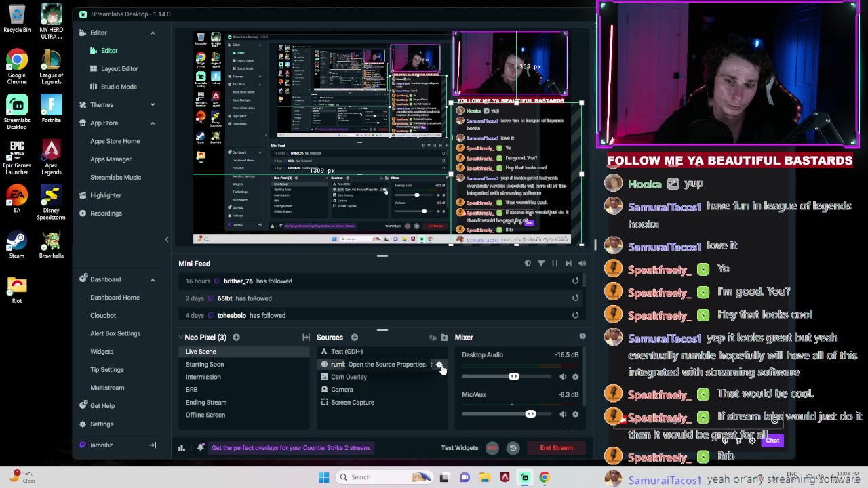
Task: Open the Counter Strike 2 overlays promo link
Action: point(291,448)
